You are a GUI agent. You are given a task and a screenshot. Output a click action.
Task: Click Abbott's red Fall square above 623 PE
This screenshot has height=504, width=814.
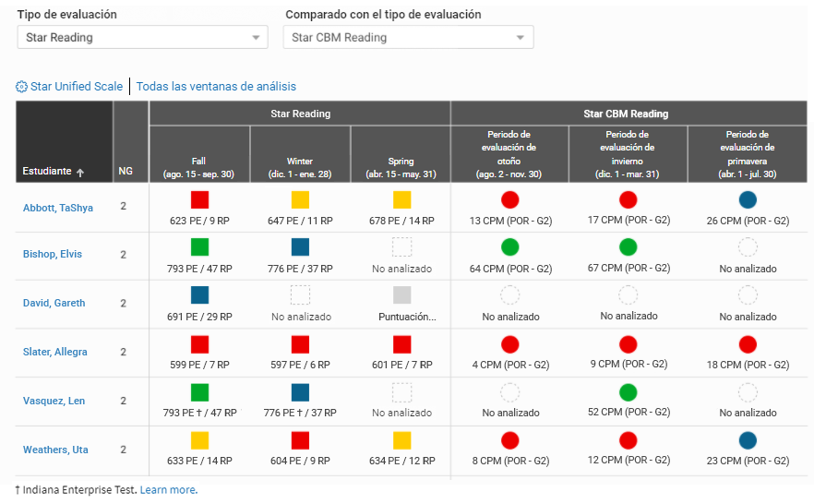click(x=200, y=199)
